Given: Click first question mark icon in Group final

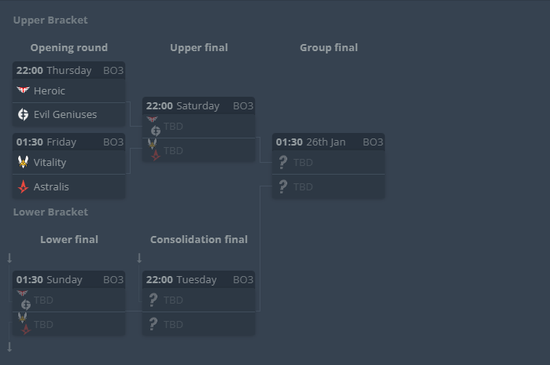Looking at the screenshot, I should (283, 162).
